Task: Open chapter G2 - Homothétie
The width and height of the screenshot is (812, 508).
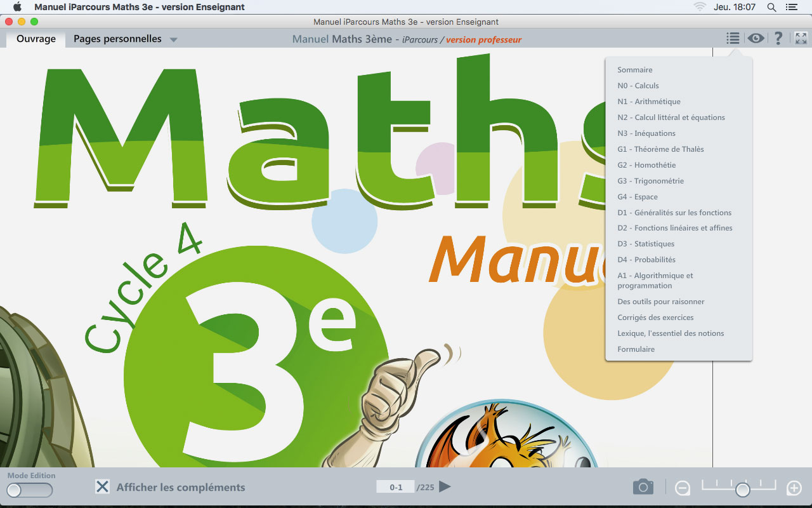Action: coord(646,165)
